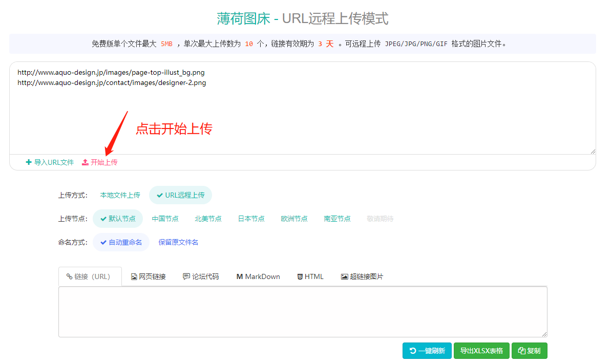Choose 北美节点 upload node
The height and width of the screenshot is (364, 611).
point(208,219)
